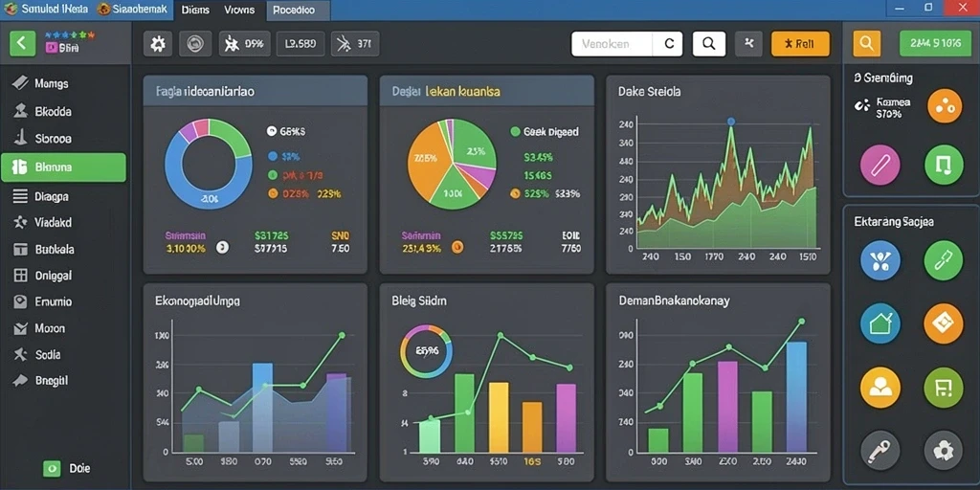Select the orange legend dot beside the donut chart

point(272,193)
